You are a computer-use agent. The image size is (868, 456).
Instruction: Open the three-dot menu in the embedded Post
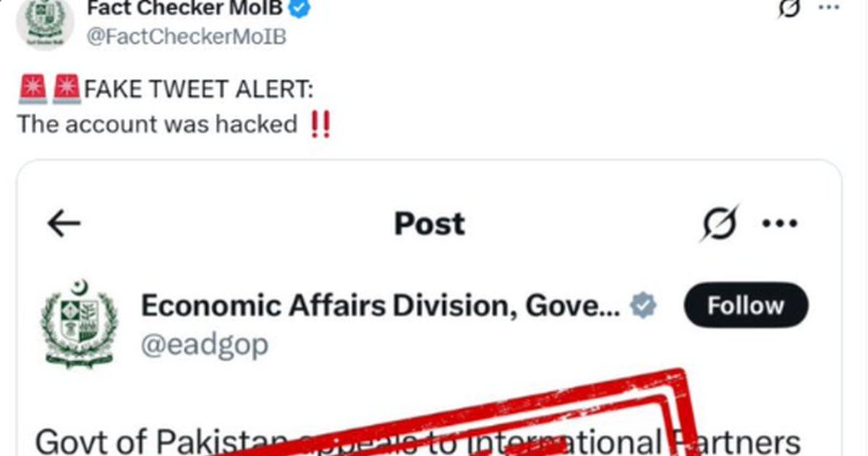point(780,224)
